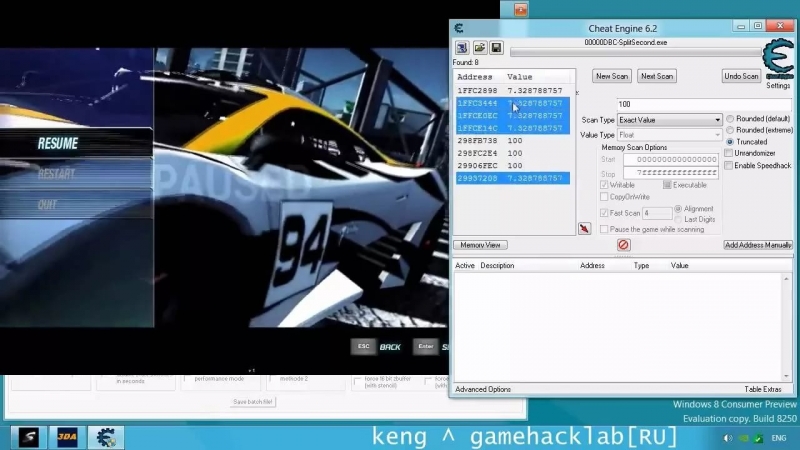The image size is (800, 450).
Task: Select address row 1FFC2898
Action: click(513, 90)
